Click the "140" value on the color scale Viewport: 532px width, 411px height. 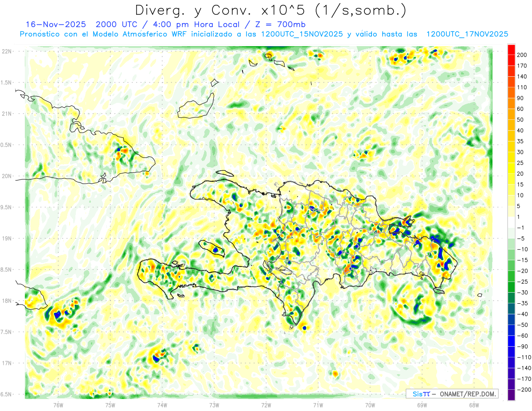tap(522, 76)
